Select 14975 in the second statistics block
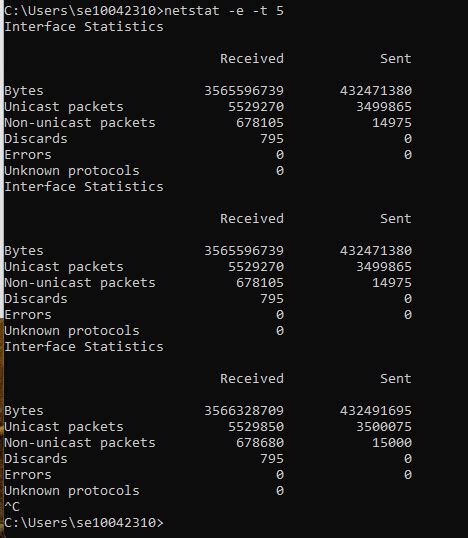Image resolution: width=468 pixels, height=538 pixels. click(x=392, y=283)
